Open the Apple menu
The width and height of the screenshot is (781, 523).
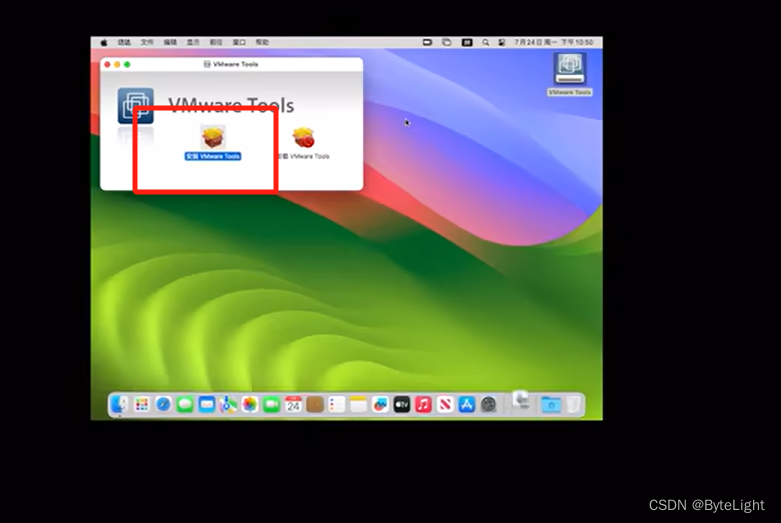click(x=104, y=43)
